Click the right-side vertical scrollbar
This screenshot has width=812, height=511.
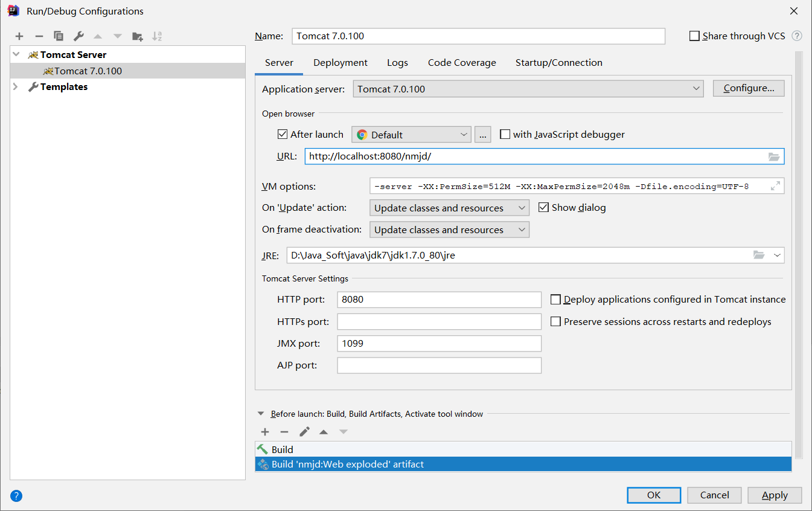[799, 254]
